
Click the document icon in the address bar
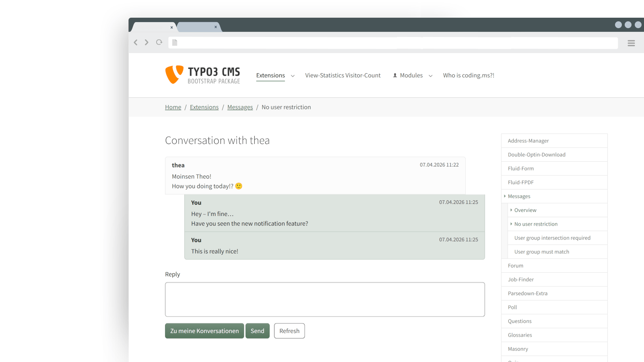[x=174, y=42]
